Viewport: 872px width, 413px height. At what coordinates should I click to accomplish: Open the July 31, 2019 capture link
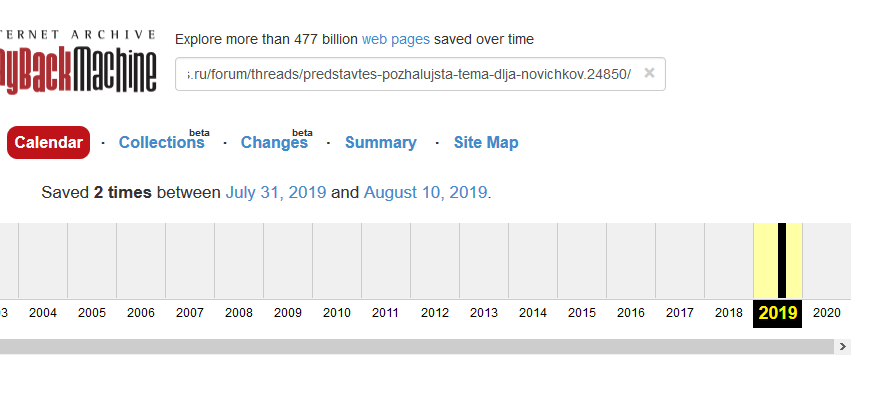pos(276,192)
